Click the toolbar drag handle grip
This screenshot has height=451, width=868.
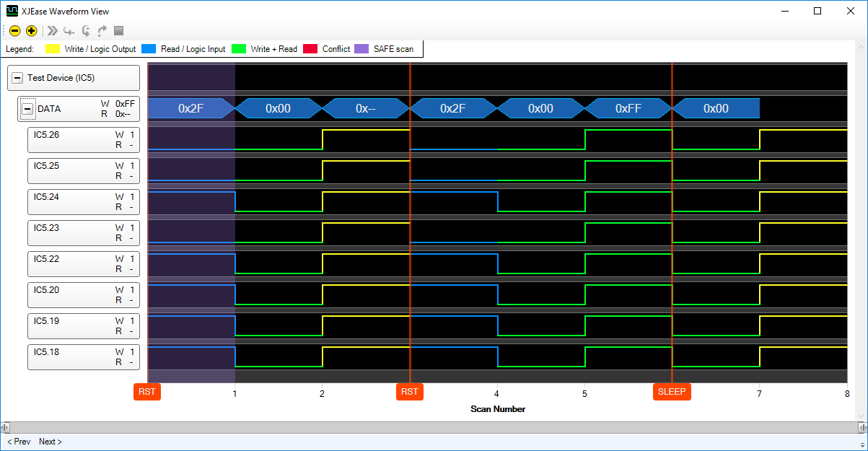(4, 30)
